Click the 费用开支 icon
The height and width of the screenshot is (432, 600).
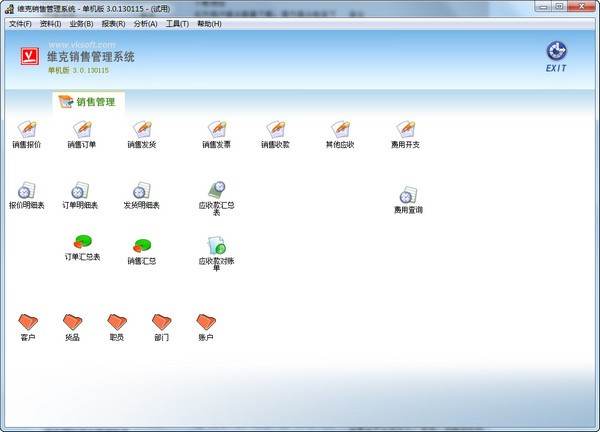[405, 130]
